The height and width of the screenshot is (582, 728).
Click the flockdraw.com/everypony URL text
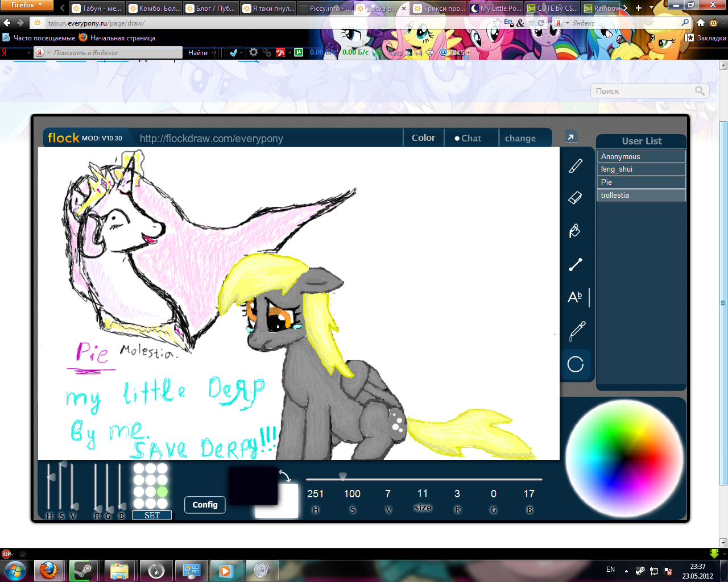pos(211,139)
